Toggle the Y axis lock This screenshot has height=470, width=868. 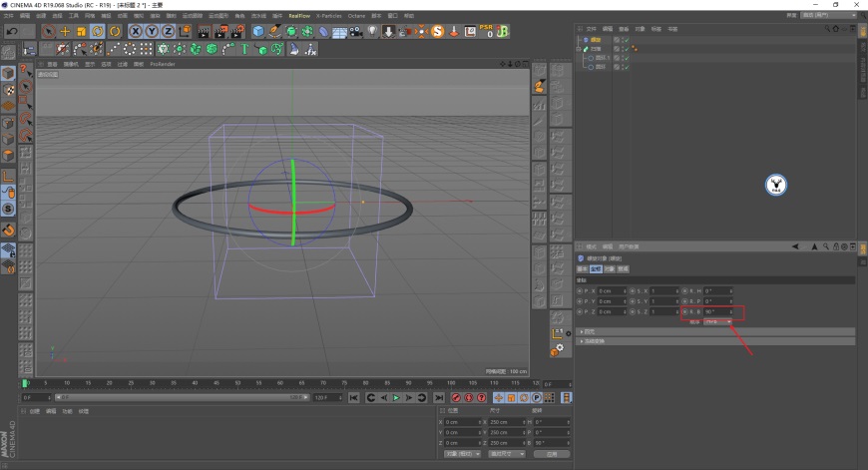click(151, 32)
